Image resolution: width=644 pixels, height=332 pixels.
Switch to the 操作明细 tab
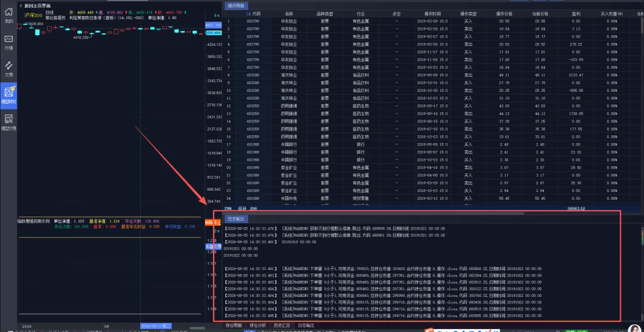click(x=236, y=6)
